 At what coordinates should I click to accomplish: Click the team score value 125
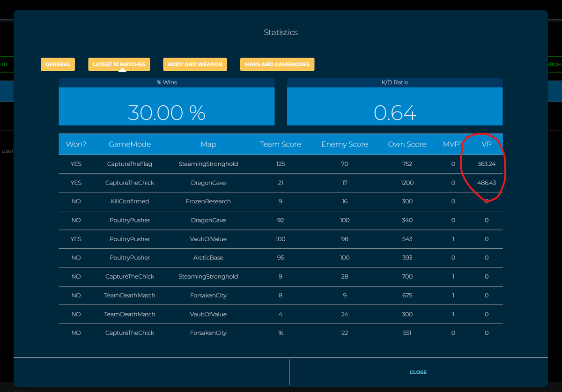(x=281, y=164)
